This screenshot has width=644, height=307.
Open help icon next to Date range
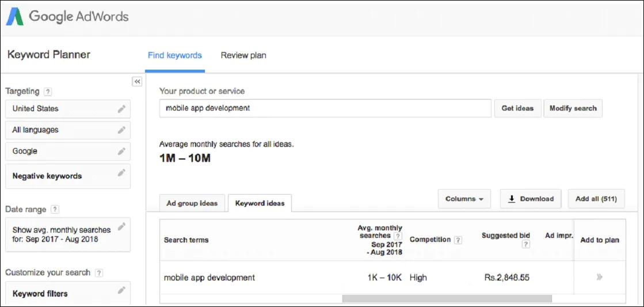[x=55, y=210]
